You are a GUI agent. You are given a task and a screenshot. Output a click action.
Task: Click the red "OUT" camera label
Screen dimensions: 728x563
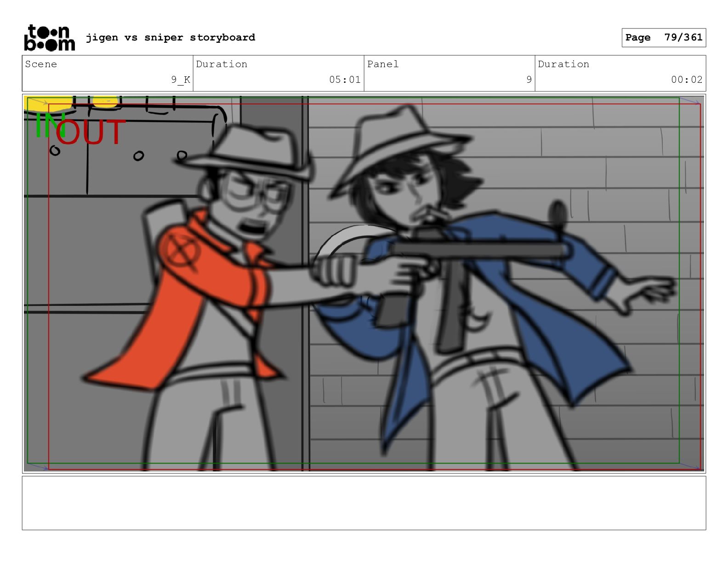pos(90,132)
